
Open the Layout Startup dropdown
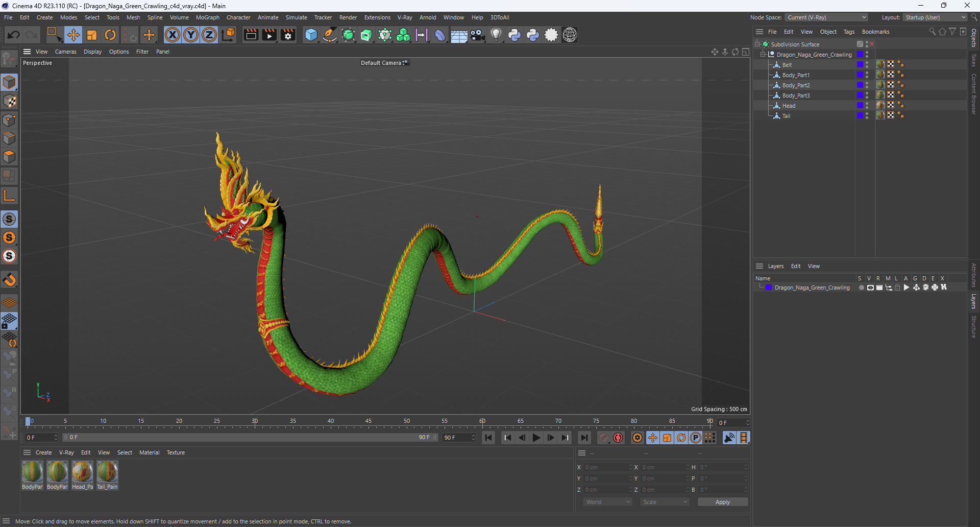point(935,17)
